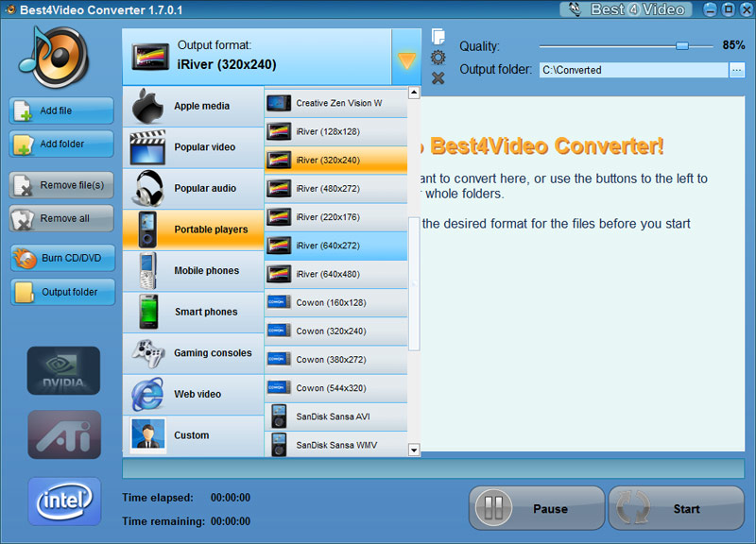Select the Mobile phones category
Image resolution: width=756 pixels, height=544 pixels.
194,271
